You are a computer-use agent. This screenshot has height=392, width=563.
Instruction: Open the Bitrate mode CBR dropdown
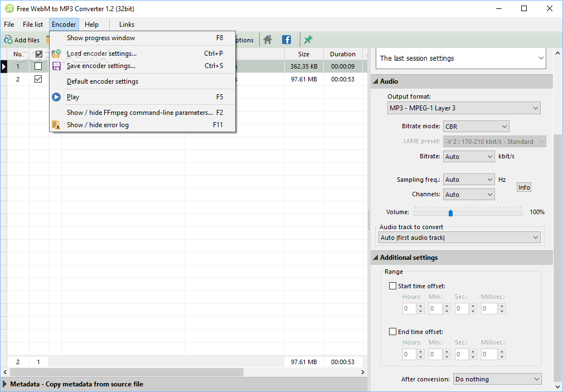click(x=476, y=127)
